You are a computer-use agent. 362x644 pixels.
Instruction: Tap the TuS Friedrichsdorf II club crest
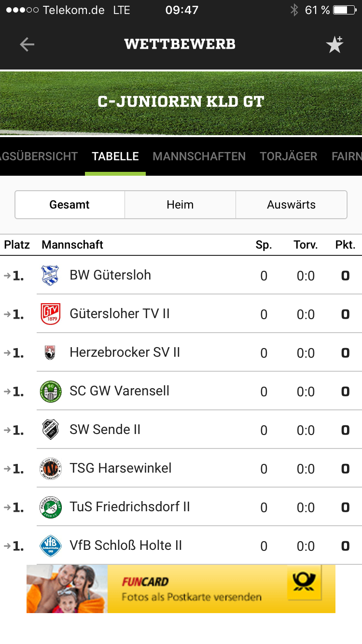50,507
